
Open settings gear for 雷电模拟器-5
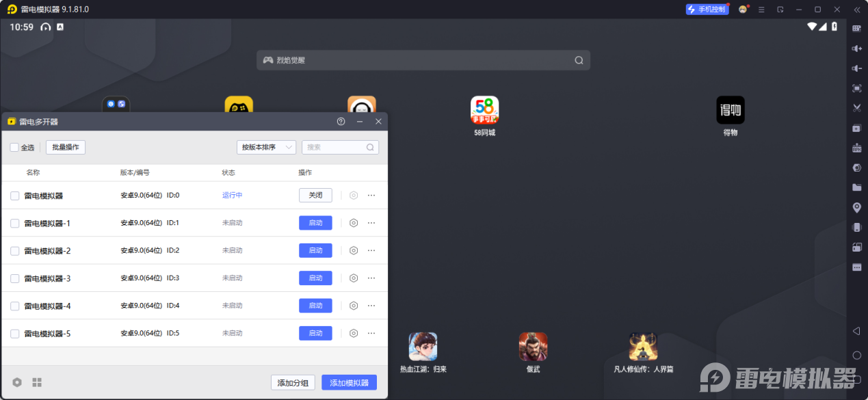pos(354,333)
